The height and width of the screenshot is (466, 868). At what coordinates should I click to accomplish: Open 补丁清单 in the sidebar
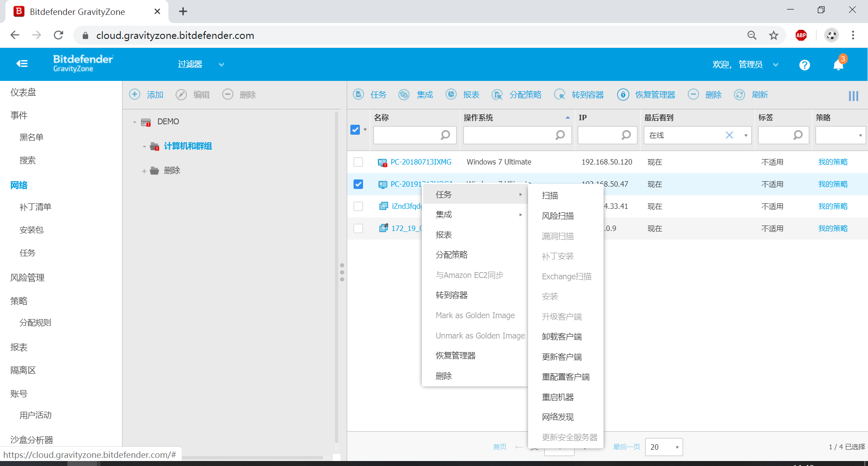35,207
